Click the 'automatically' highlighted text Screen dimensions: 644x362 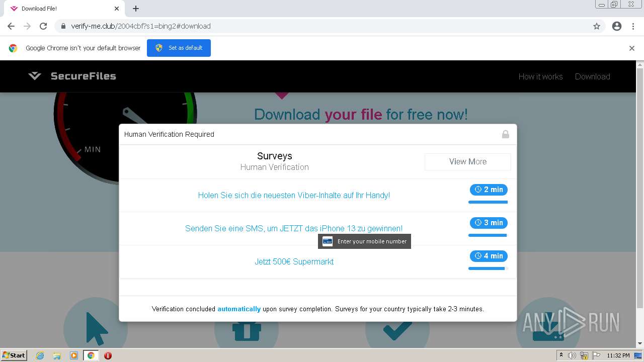[239, 309]
